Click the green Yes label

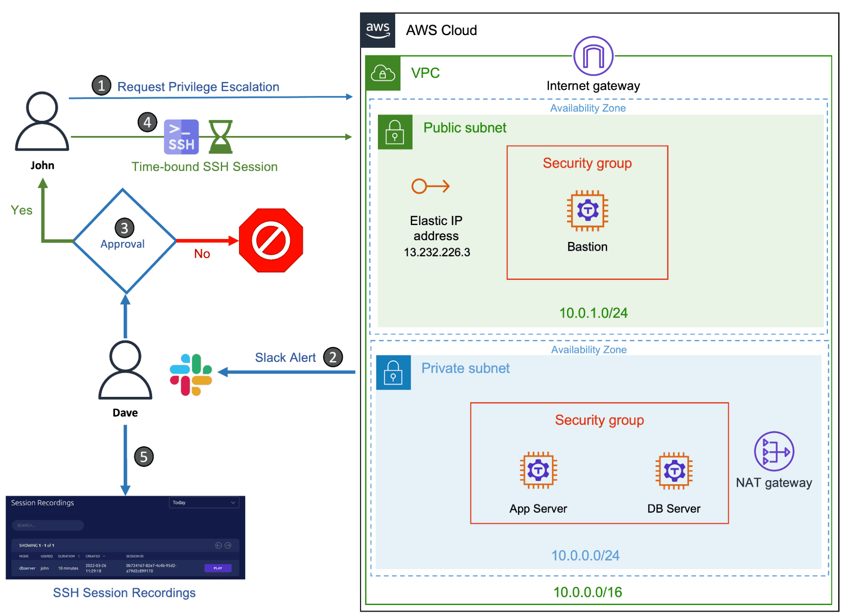point(21,210)
